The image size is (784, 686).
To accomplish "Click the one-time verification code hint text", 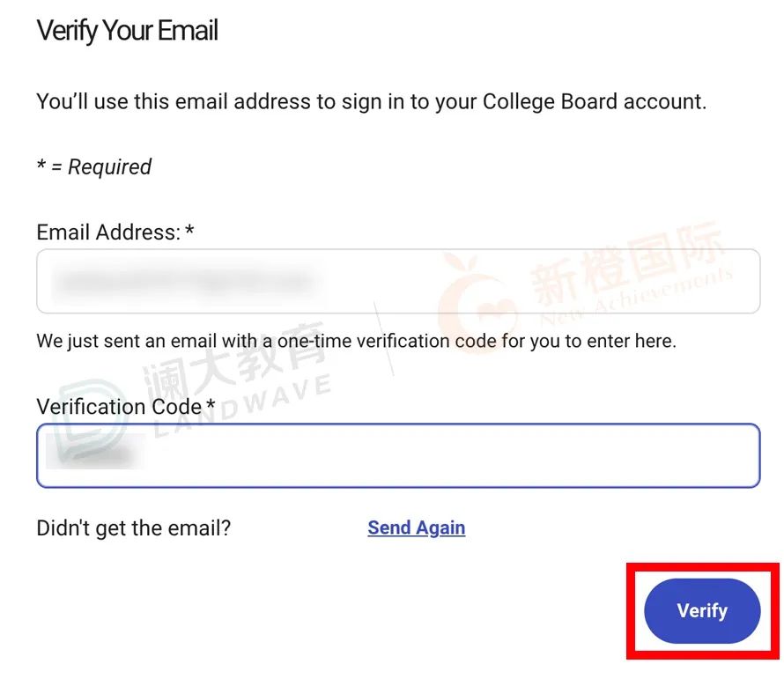I will (356, 340).
